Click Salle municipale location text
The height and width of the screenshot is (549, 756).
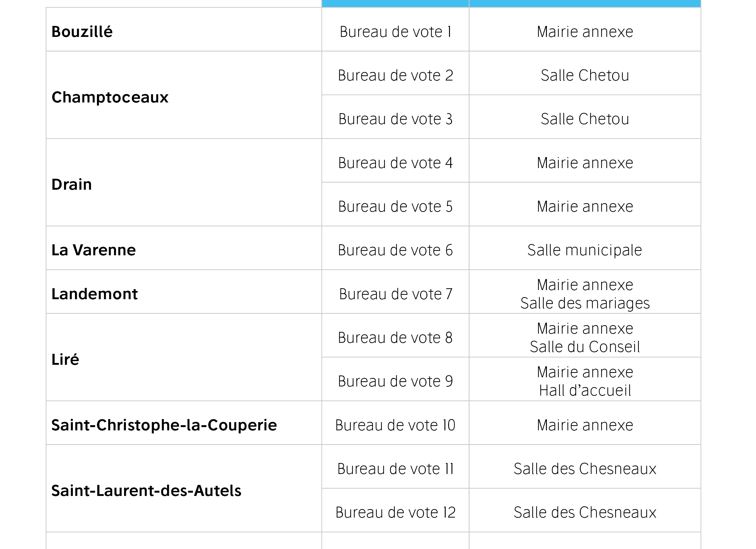[x=585, y=250]
